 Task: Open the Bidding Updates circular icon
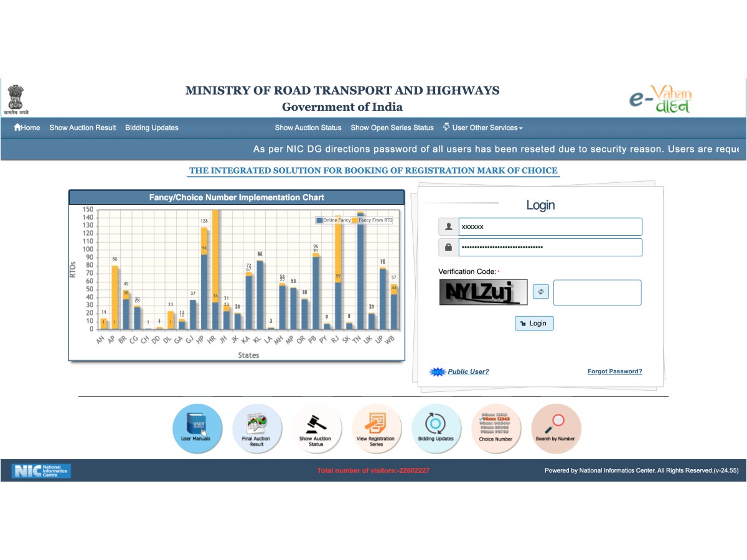click(x=436, y=428)
